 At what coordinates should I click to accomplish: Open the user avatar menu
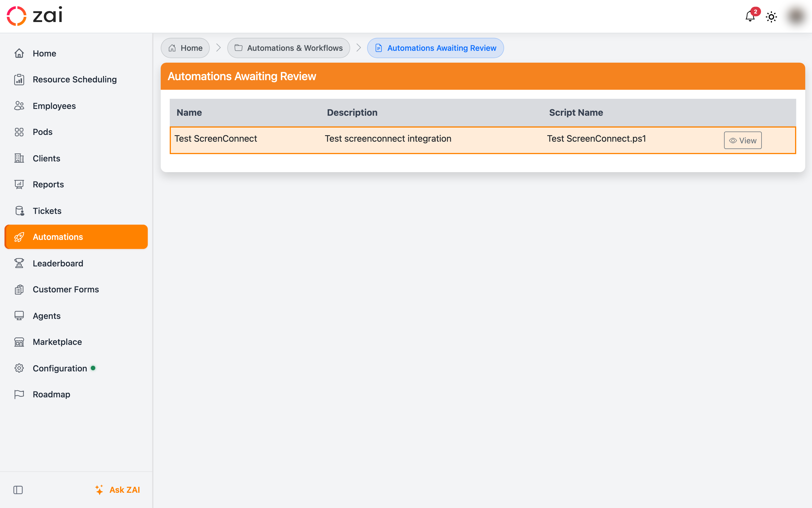(796, 16)
